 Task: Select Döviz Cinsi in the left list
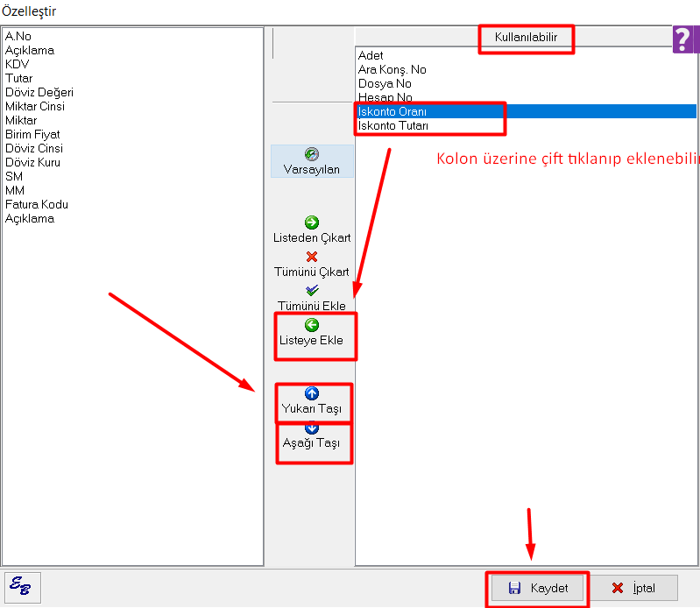[x=132, y=148]
